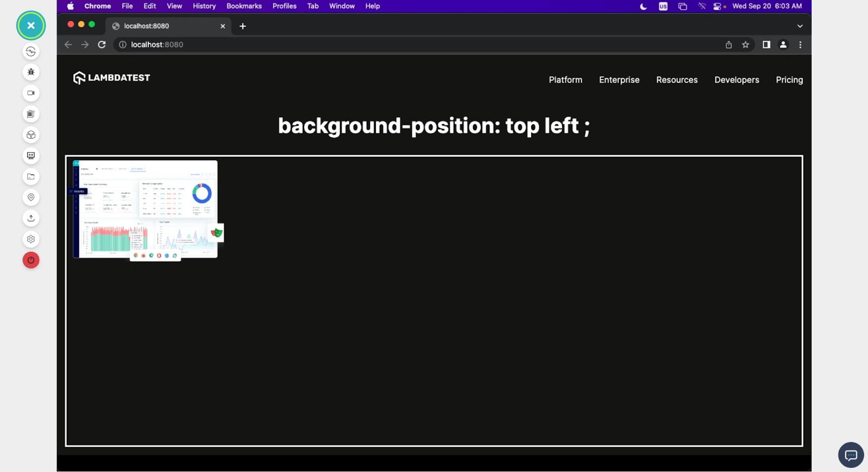Open the screen resolution monitor icon
The height and width of the screenshot is (472, 868).
coord(31,156)
